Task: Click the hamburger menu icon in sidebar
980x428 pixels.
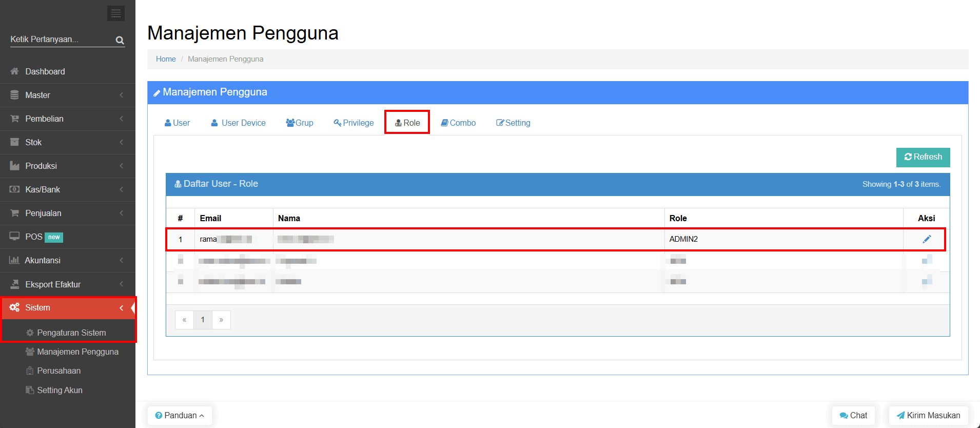Action: click(x=116, y=13)
